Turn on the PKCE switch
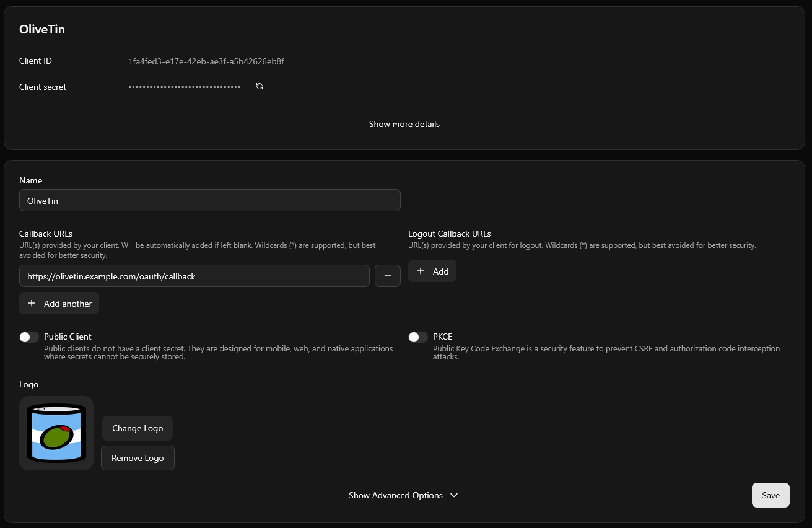This screenshot has height=528, width=812. pos(418,337)
